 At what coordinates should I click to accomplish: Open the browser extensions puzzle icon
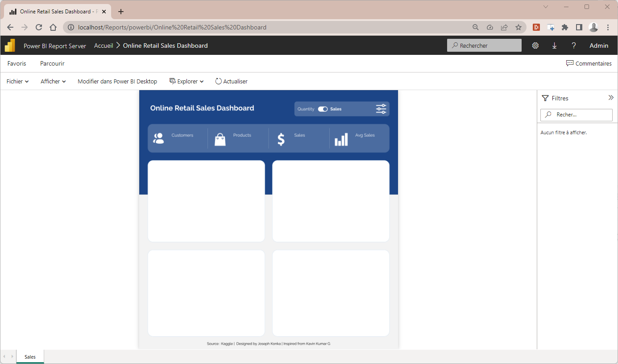tap(565, 27)
